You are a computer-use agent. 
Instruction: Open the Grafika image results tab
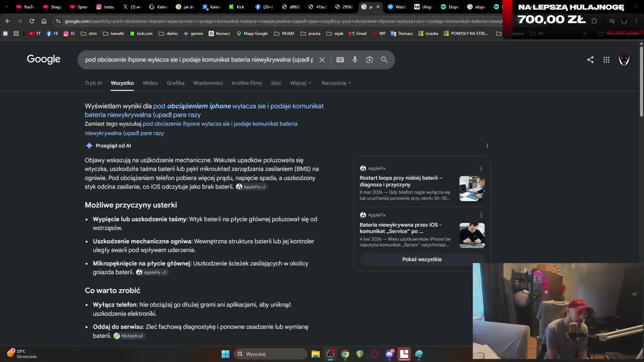click(176, 83)
